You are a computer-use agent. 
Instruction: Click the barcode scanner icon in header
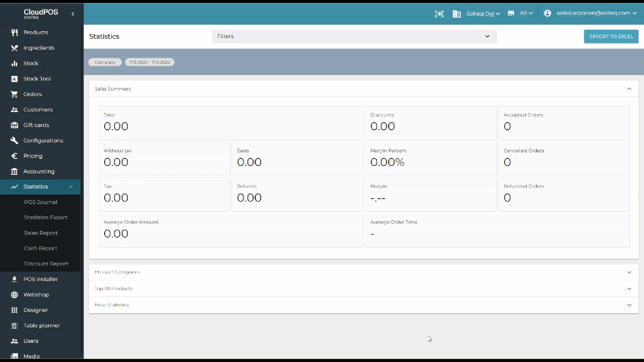pyautogui.click(x=439, y=14)
